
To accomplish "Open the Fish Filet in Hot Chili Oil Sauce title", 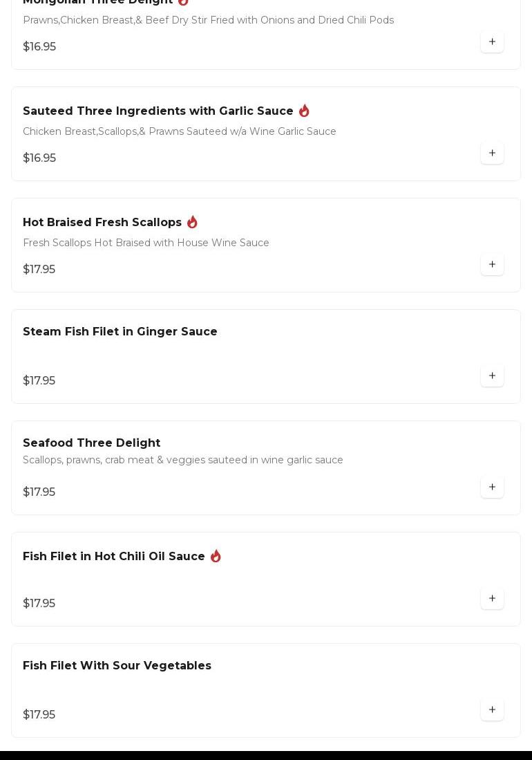I will [114, 557].
